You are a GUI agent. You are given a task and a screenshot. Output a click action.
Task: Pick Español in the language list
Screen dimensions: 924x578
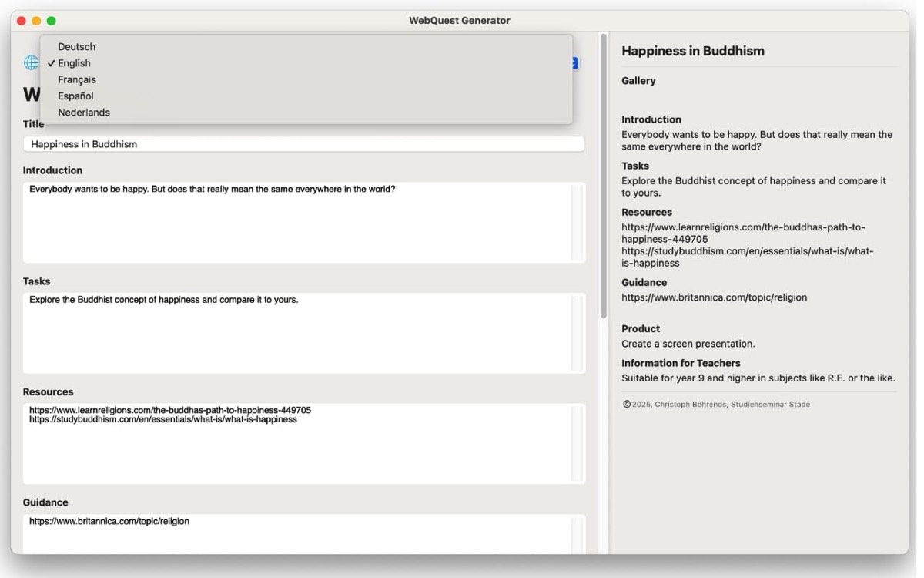point(306,96)
